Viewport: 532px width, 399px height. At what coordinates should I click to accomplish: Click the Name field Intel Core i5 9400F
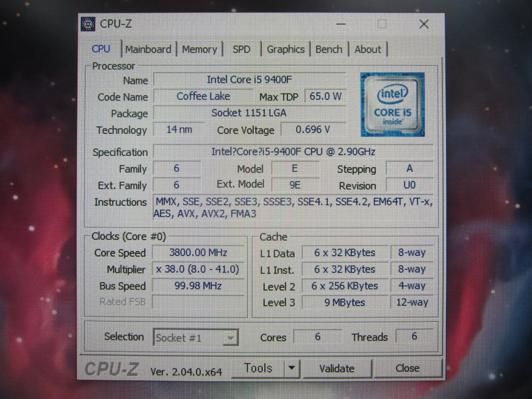[250, 80]
